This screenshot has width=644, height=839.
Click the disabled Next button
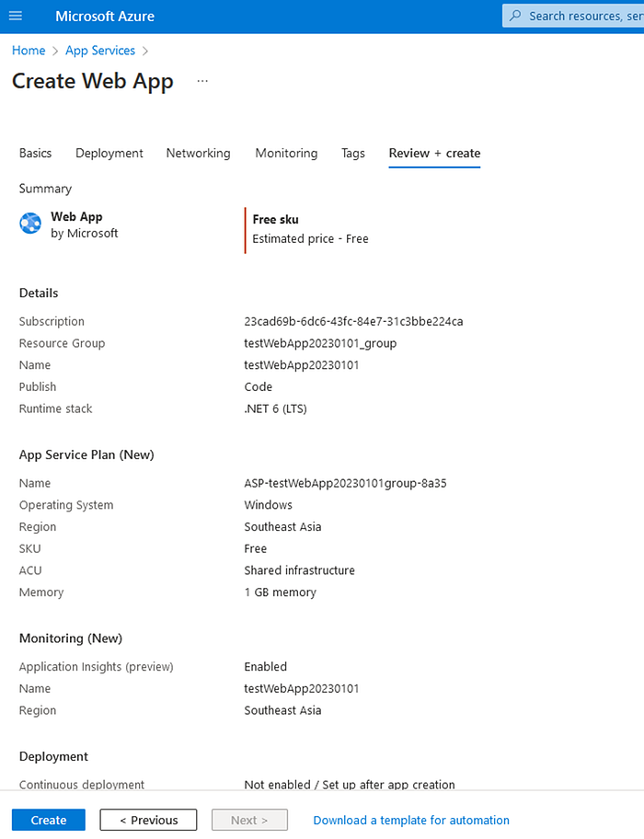249,820
